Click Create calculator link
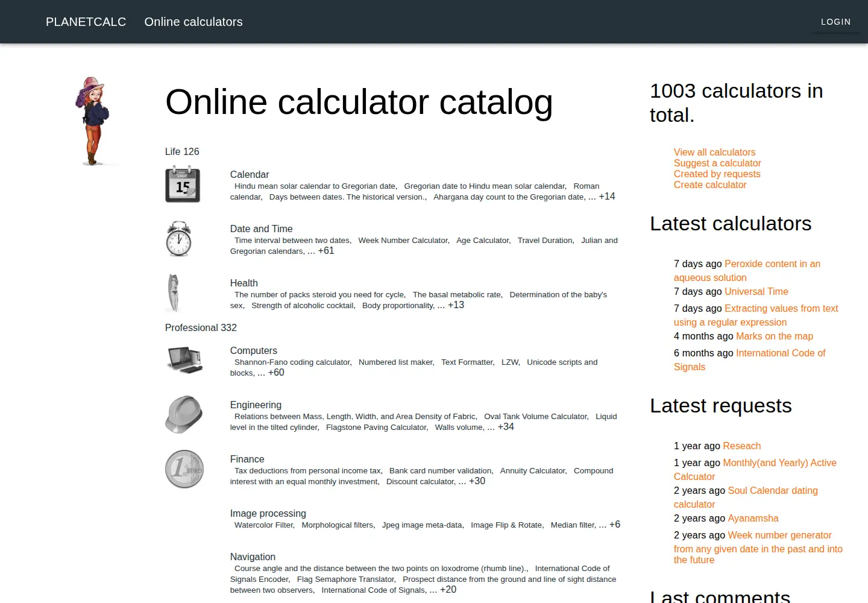The width and height of the screenshot is (868, 603). (x=710, y=185)
